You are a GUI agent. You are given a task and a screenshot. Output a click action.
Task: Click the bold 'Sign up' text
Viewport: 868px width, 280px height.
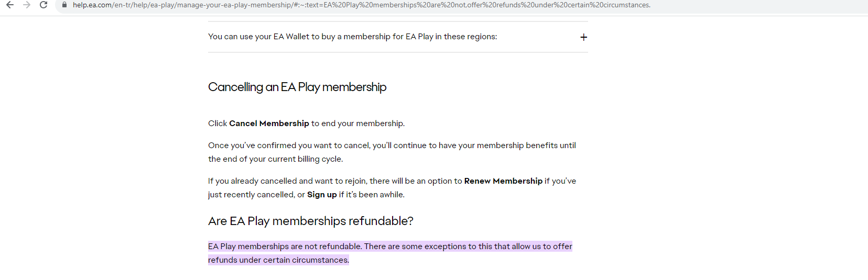[322, 195]
